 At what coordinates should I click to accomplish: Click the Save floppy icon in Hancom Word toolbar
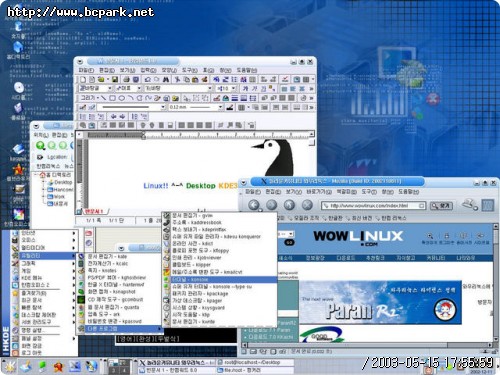115,79
